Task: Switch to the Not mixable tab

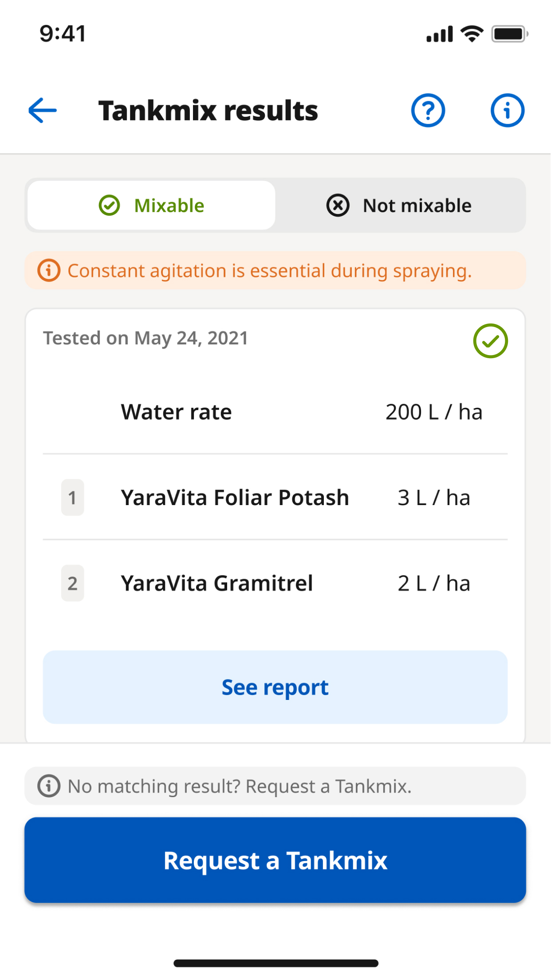Action: pyautogui.click(x=399, y=205)
